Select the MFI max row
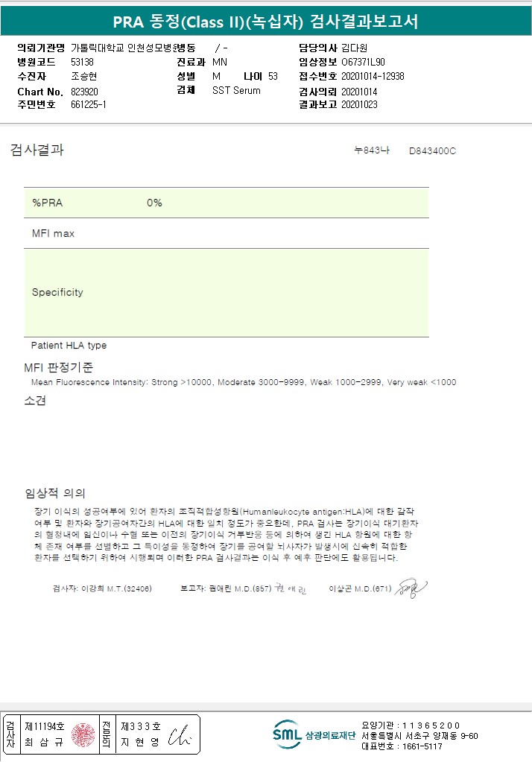This screenshot has width=532, height=762. coord(227,233)
